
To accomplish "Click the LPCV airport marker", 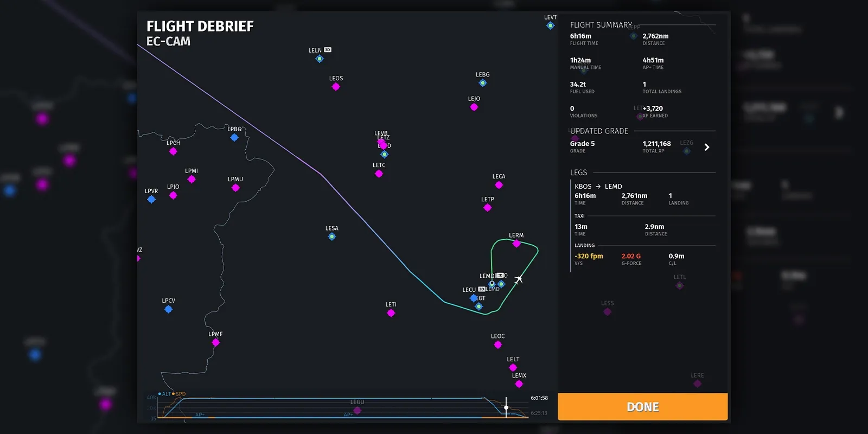I will 168,309.
